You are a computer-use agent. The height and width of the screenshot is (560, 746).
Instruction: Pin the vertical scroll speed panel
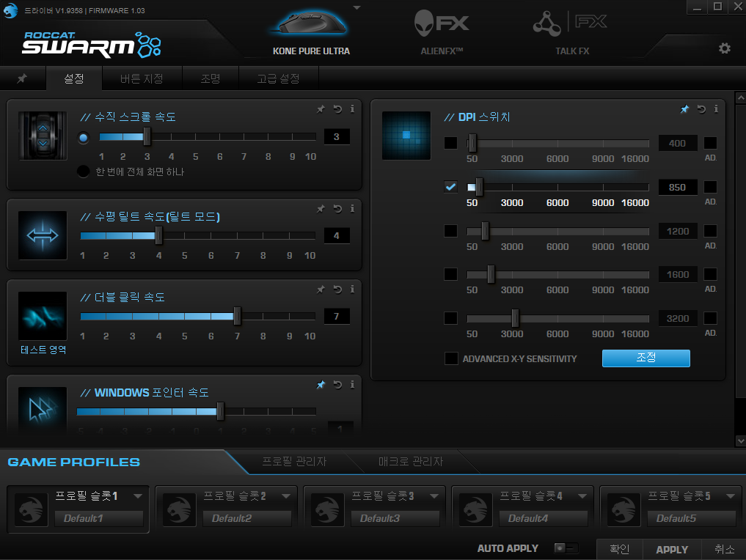pyautogui.click(x=321, y=109)
